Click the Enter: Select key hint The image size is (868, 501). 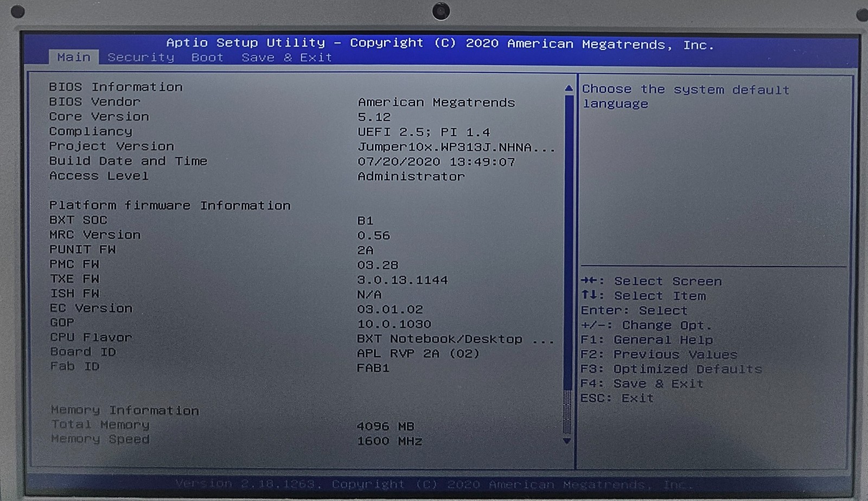(x=634, y=310)
